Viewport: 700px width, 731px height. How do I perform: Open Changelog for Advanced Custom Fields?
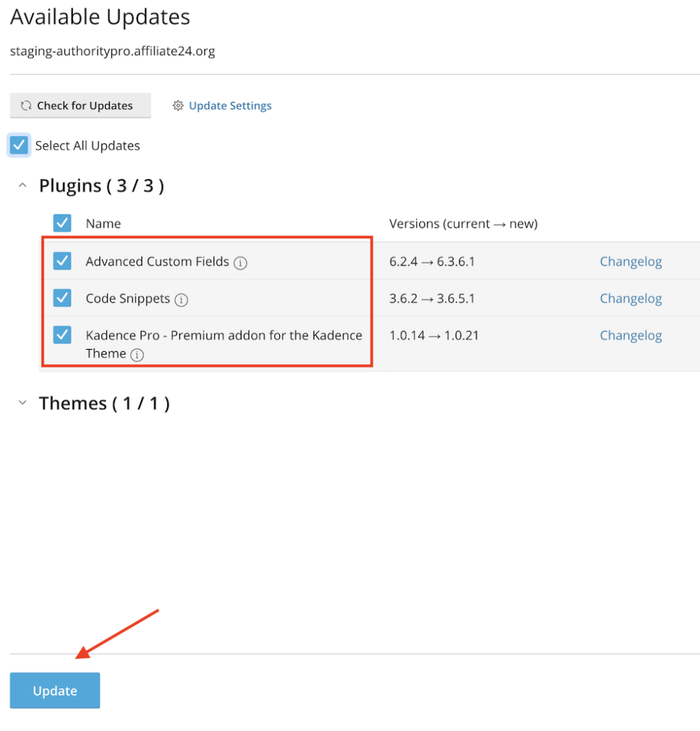click(631, 261)
